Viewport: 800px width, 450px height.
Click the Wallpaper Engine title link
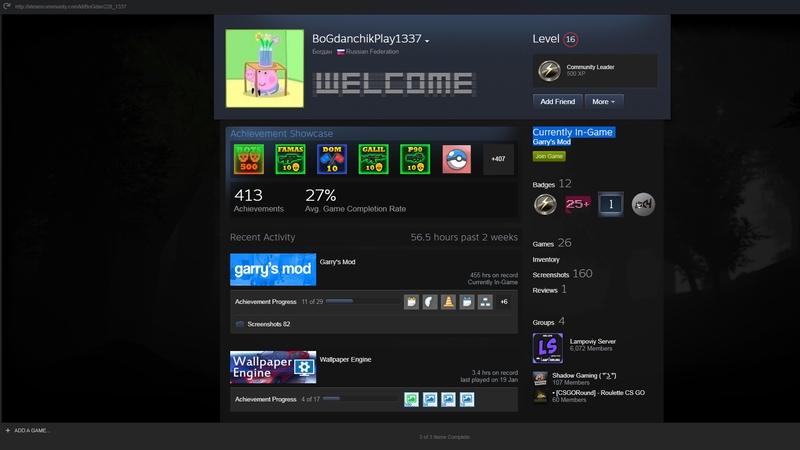[x=345, y=359]
